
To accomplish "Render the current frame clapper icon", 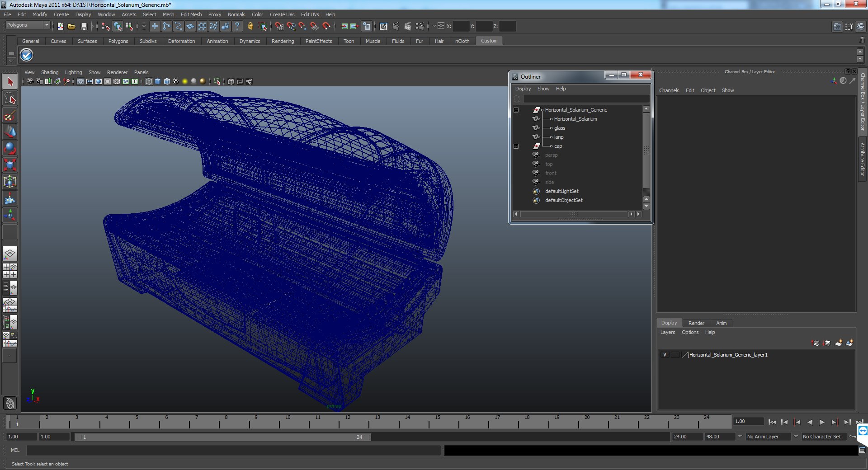I will tap(396, 26).
